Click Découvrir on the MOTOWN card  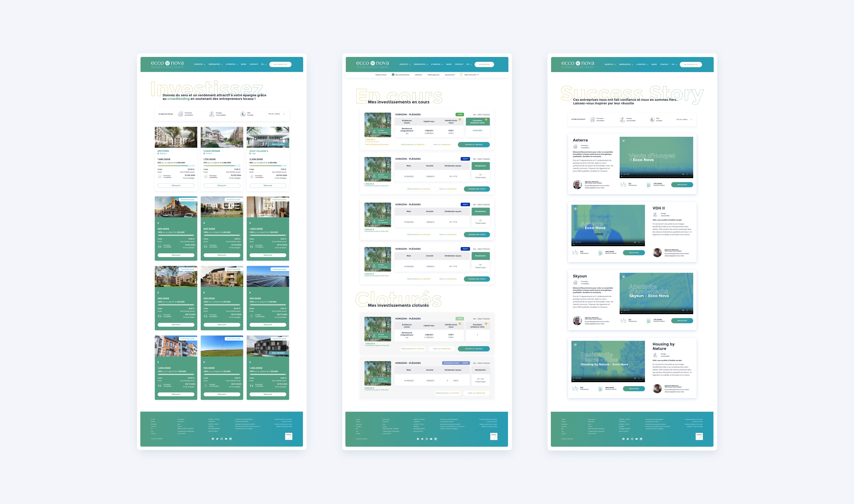pos(176,185)
